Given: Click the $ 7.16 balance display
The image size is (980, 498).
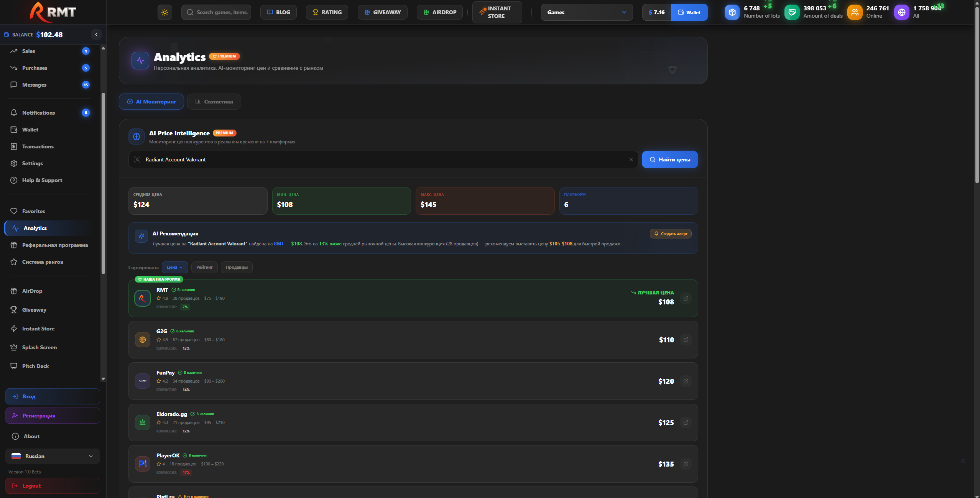Looking at the screenshot, I should coord(656,12).
